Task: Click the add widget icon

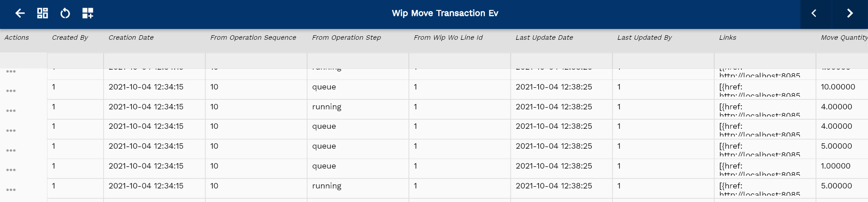Action: (88, 13)
